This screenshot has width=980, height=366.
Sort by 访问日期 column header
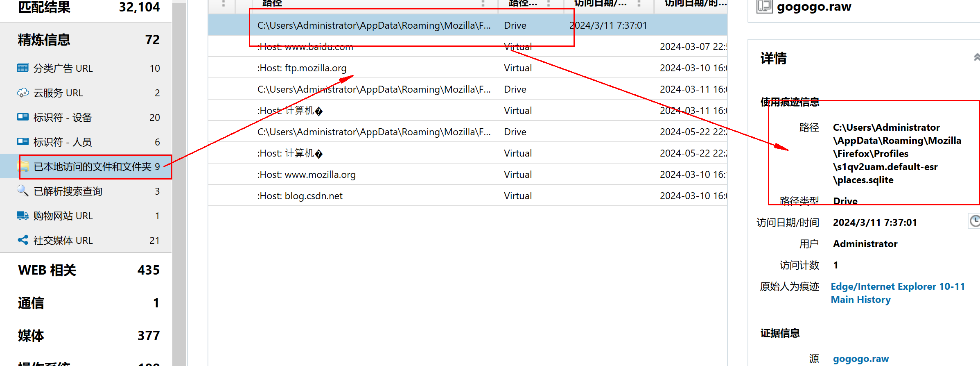tap(601, 3)
